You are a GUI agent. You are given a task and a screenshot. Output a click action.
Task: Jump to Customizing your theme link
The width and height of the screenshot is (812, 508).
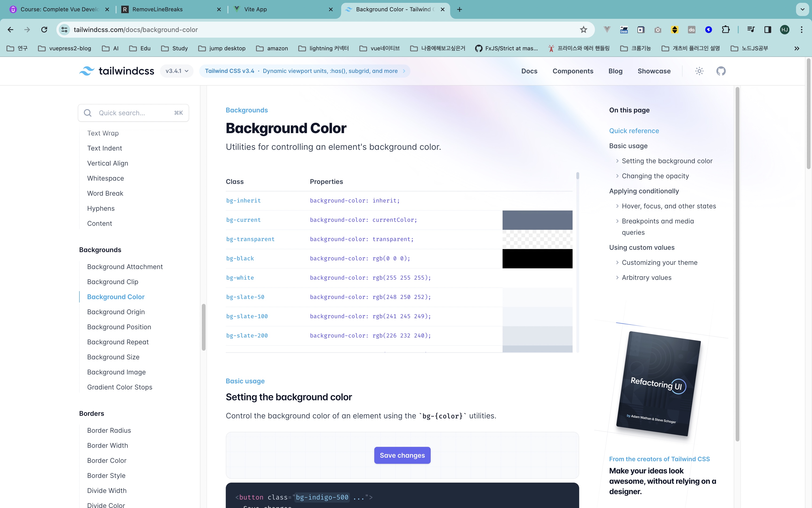click(x=659, y=262)
